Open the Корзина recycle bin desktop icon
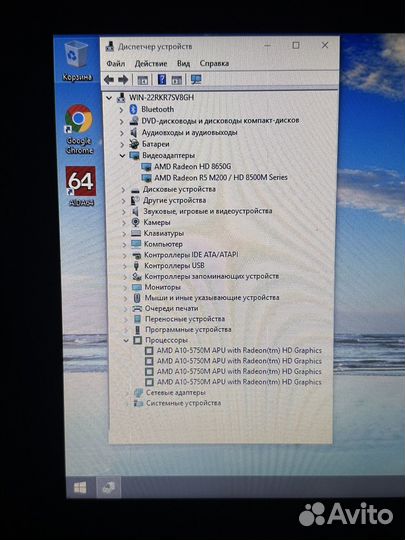The image size is (405, 540). pyautogui.click(x=77, y=61)
